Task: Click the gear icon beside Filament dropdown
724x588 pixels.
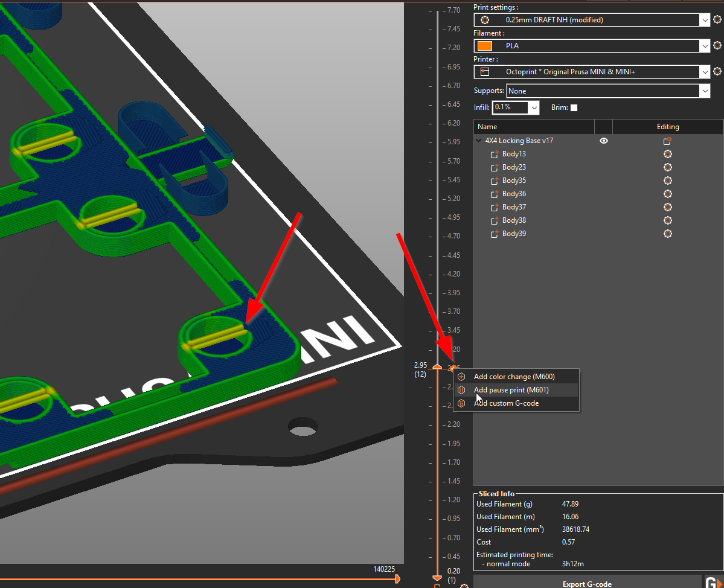Action: (x=717, y=46)
